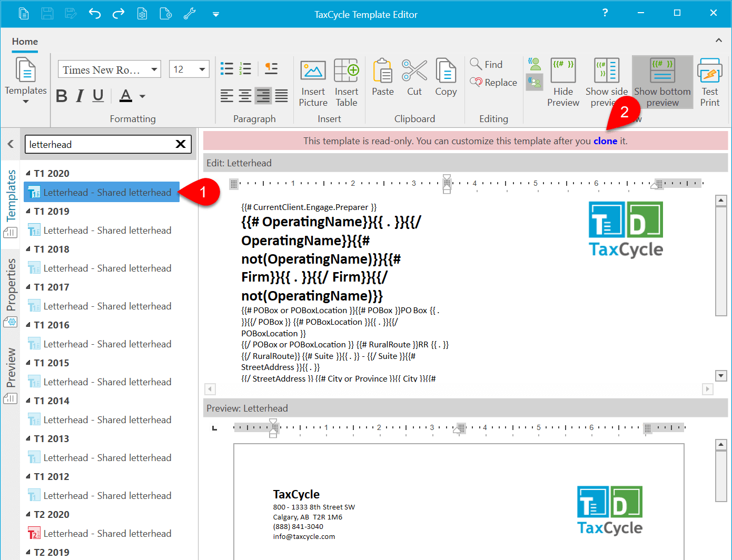
Task: Justify the paragraph text
Action: [281, 96]
